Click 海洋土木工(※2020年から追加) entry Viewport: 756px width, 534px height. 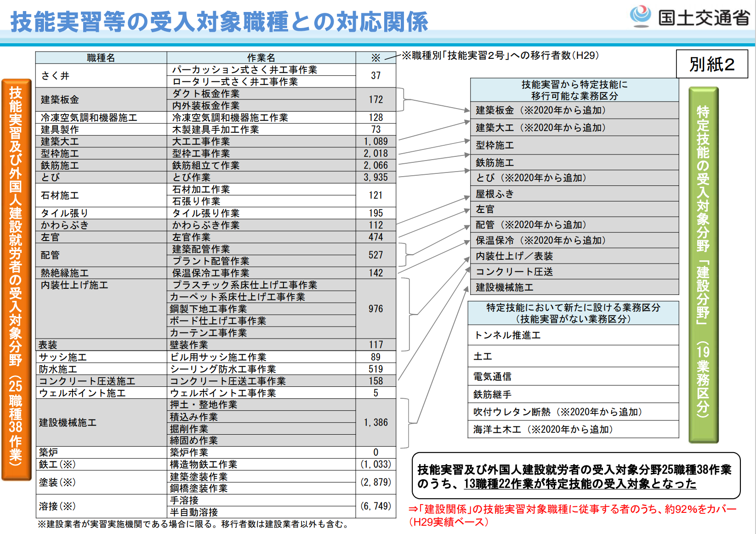point(574,429)
